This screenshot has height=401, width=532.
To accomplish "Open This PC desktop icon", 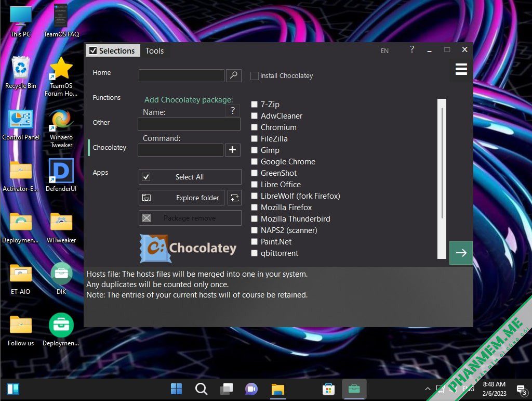I will tap(20, 20).
